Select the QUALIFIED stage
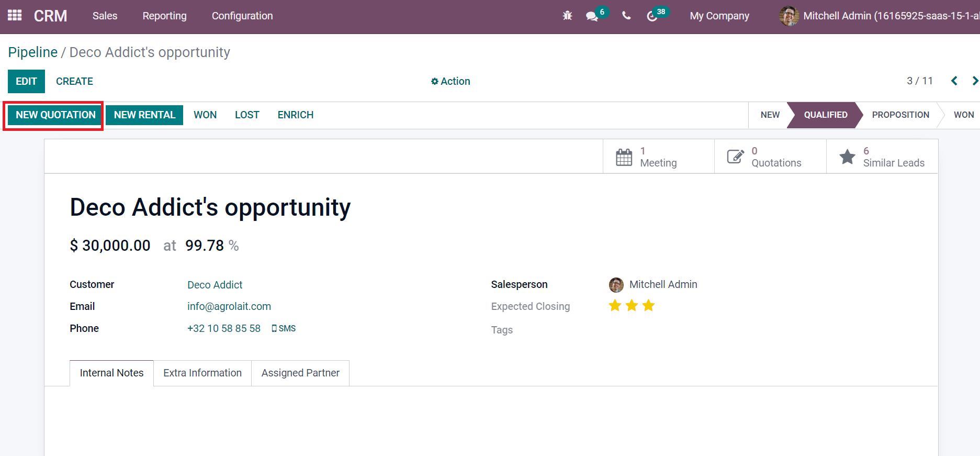980x456 pixels. point(825,115)
